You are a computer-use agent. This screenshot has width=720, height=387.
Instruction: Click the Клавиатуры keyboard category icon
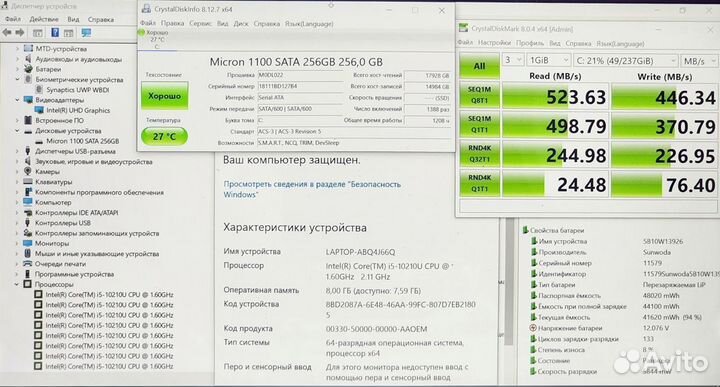click(x=28, y=182)
